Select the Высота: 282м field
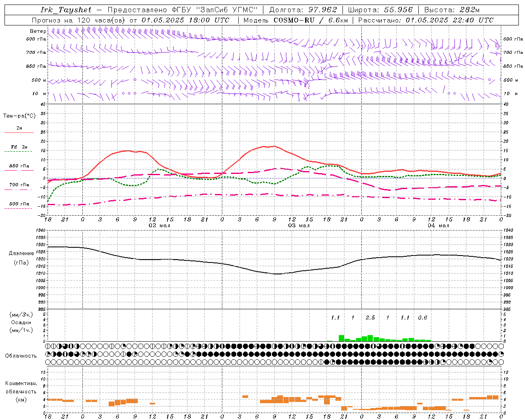 [x=452, y=10]
